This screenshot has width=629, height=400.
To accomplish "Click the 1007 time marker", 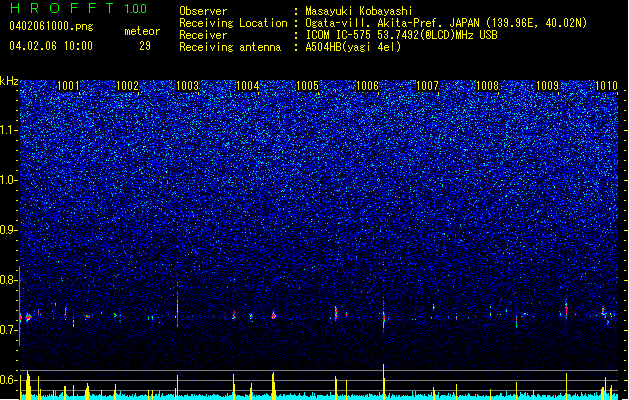I will (x=427, y=86).
